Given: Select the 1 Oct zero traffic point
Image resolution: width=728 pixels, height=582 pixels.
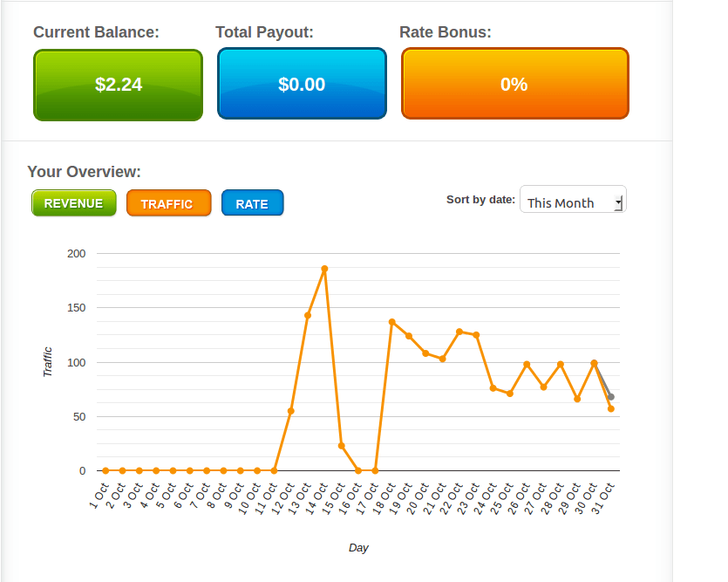Looking at the screenshot, I should point(105,470).
